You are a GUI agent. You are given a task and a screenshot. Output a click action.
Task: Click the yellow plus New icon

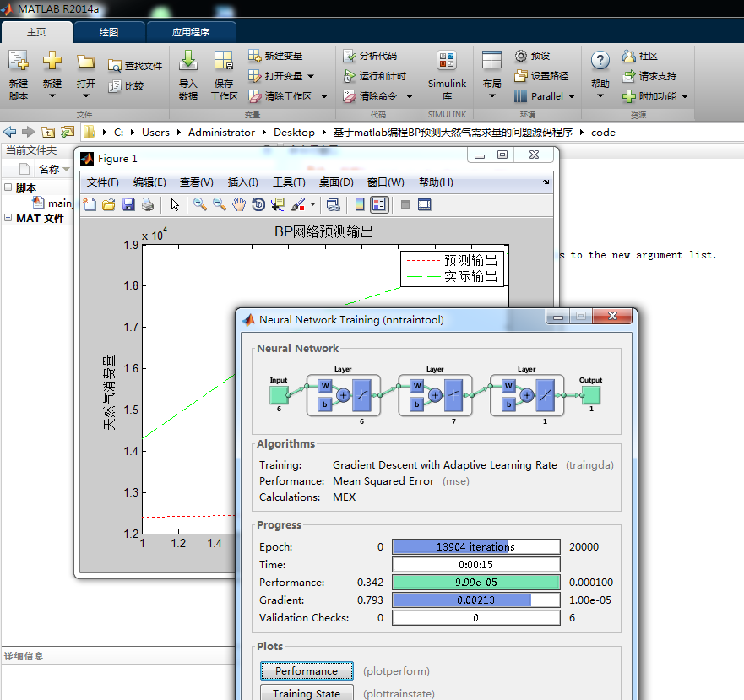pyautogui.click(x=52, y=61)
